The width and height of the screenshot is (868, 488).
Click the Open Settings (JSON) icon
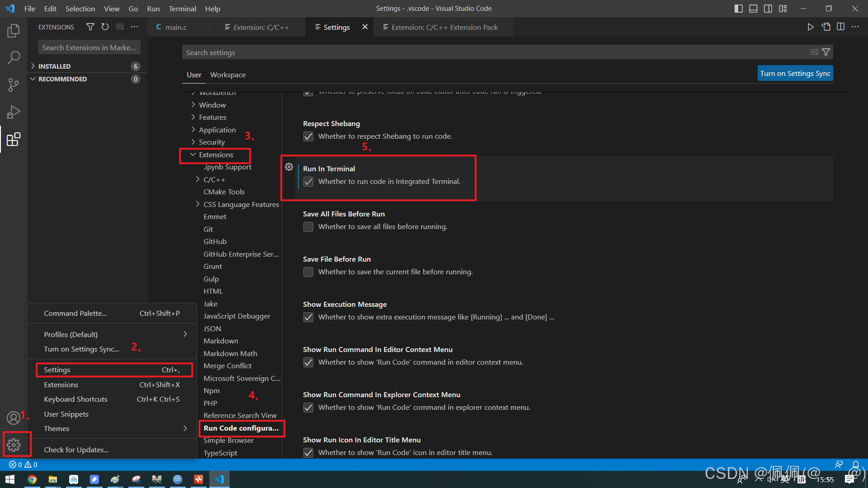pos(826,27)
